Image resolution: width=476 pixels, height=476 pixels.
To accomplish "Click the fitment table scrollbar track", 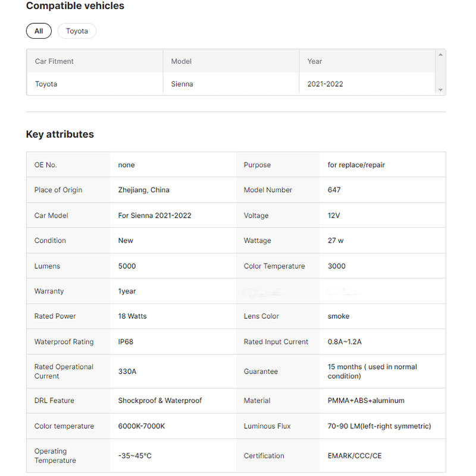I will coord(440,72).
